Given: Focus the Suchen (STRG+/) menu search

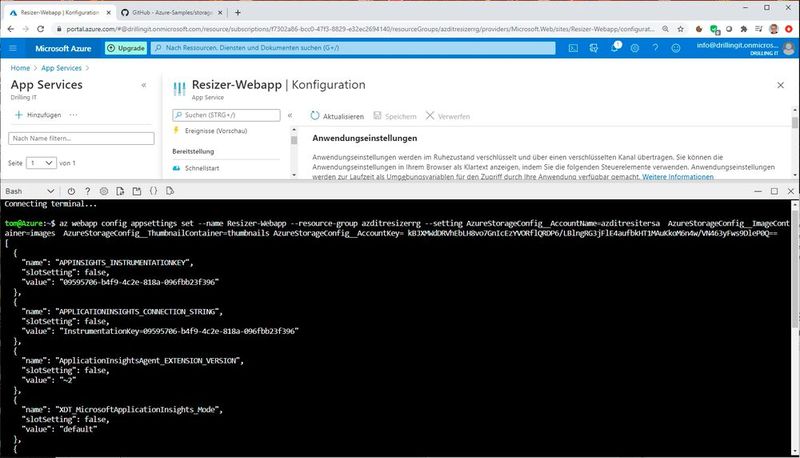Looking at the screenshot, I should pos(227,115).
